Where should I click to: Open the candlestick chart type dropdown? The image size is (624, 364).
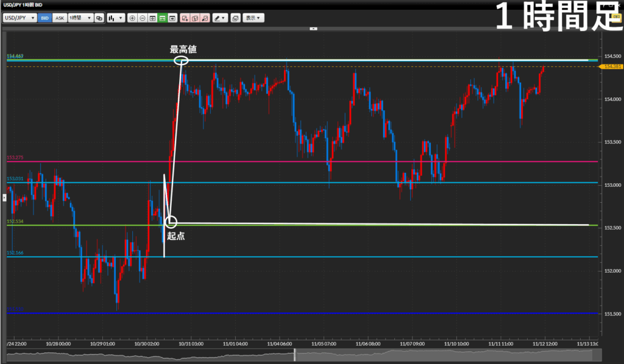[x=115, y=18]
